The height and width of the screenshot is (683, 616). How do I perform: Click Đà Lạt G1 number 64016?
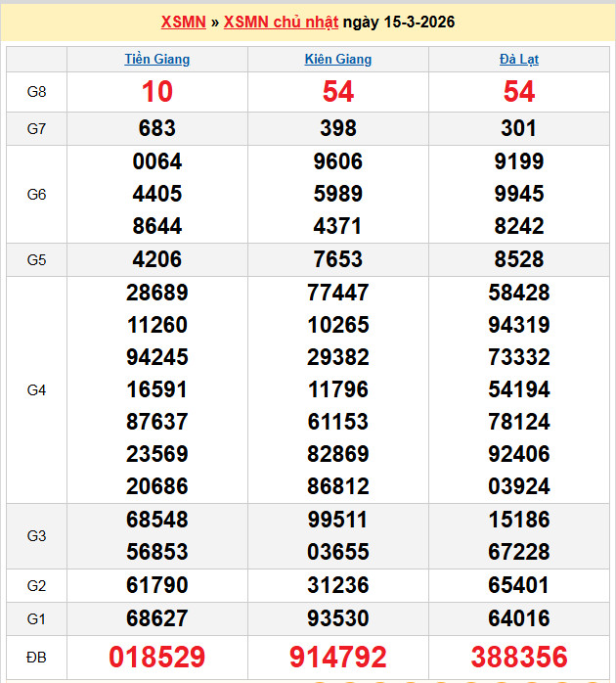coord(519,618)
